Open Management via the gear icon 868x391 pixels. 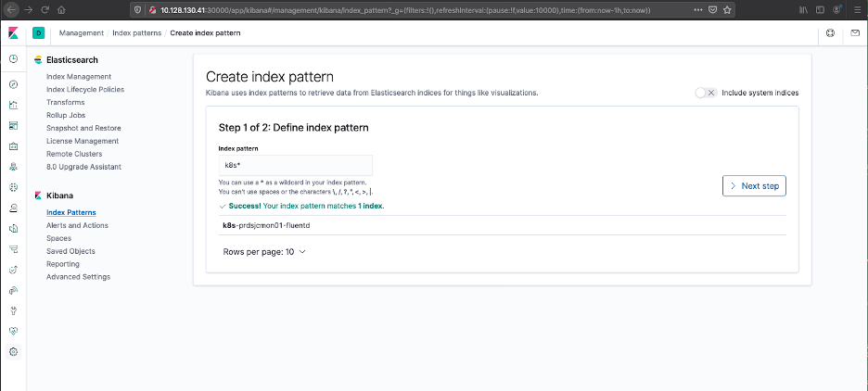pos(13,351)
